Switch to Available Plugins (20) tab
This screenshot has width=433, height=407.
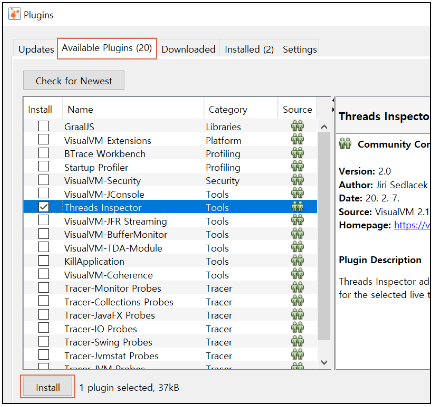click(107, 48)
